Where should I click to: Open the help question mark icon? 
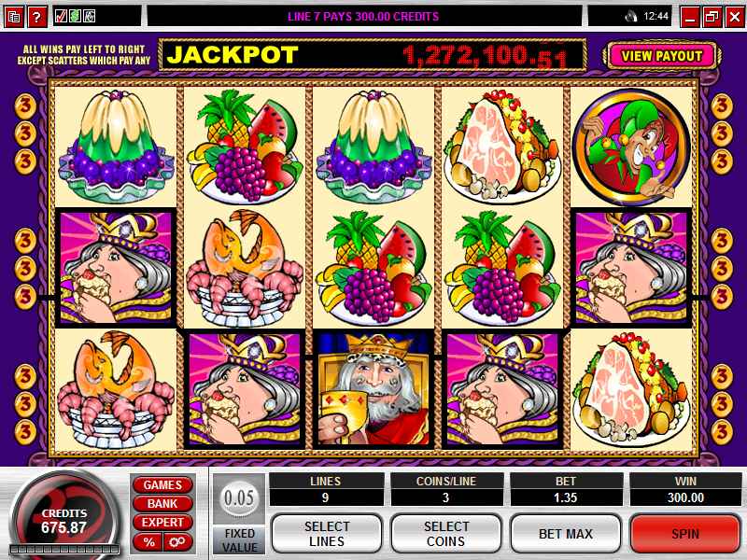click(x=36, y=17)
